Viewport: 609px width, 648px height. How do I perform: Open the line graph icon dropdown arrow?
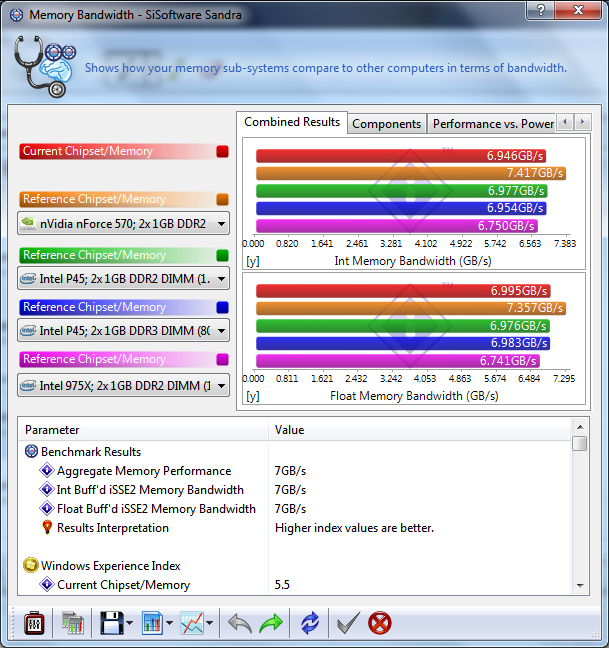point(209,623)
